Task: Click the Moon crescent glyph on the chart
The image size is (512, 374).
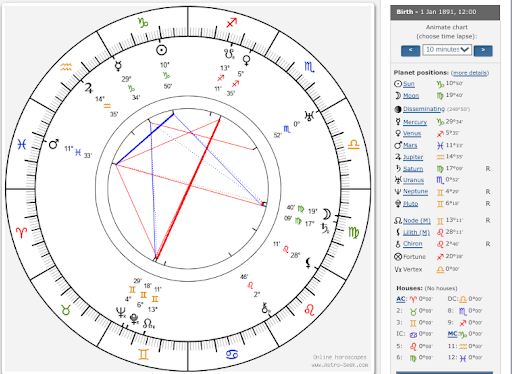Action: (x=327, y=214)
